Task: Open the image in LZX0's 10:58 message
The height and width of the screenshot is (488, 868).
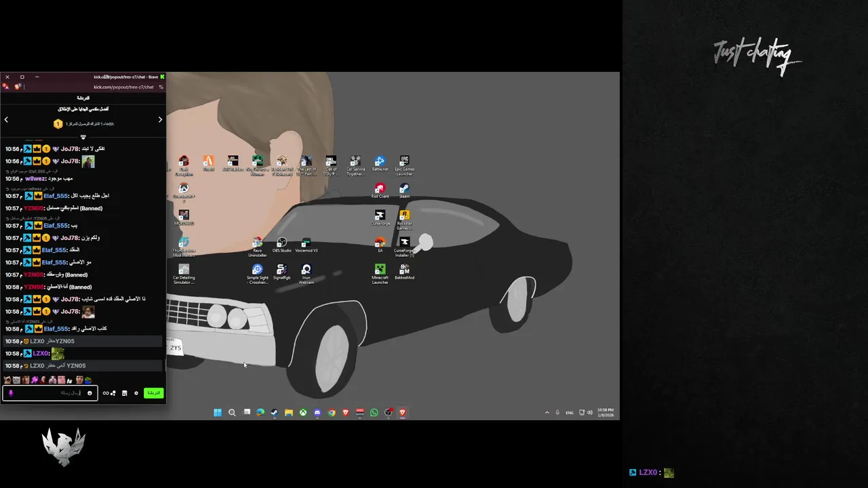Action: pos(58,354)
